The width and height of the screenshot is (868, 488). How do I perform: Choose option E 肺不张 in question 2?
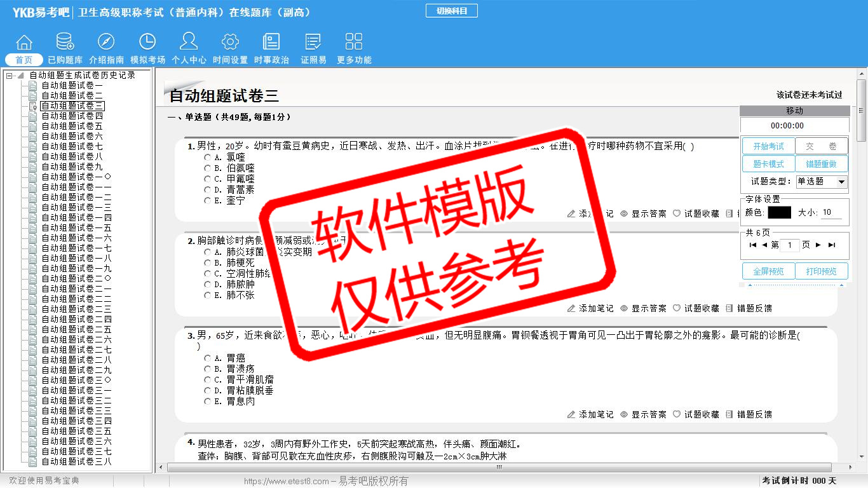(x=208, y=295)
